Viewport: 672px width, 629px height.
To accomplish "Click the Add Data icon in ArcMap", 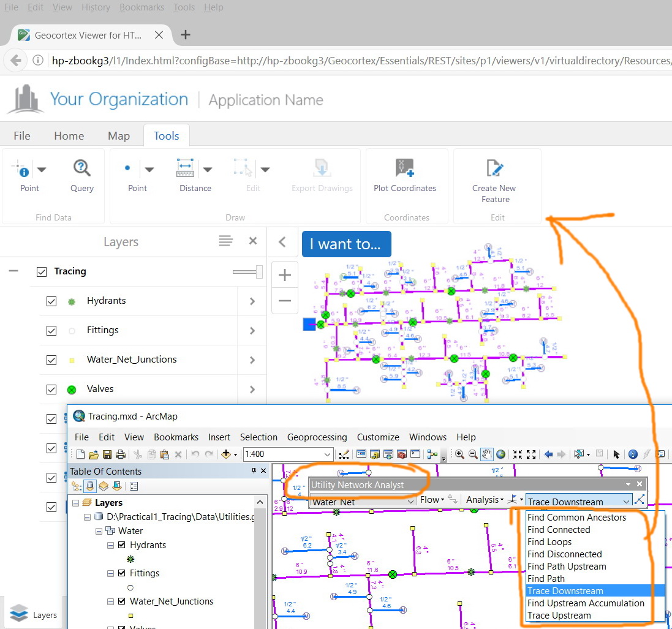I will coord(226,454).
